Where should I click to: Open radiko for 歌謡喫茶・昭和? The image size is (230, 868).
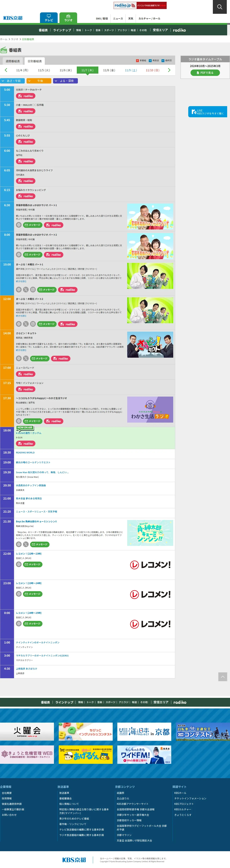tap(25, 126)
